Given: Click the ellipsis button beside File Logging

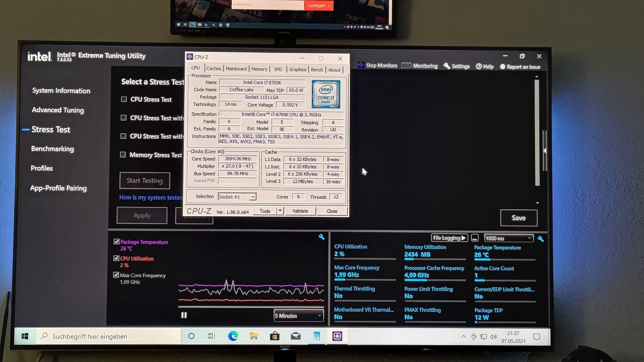Looking at the screenshot, I should (475, 238).
